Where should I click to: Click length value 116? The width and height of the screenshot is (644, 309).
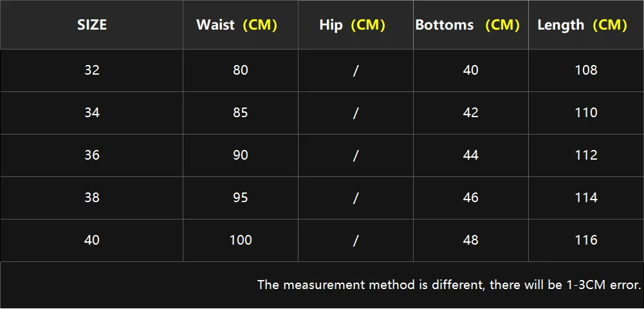[x=586, y=240]
